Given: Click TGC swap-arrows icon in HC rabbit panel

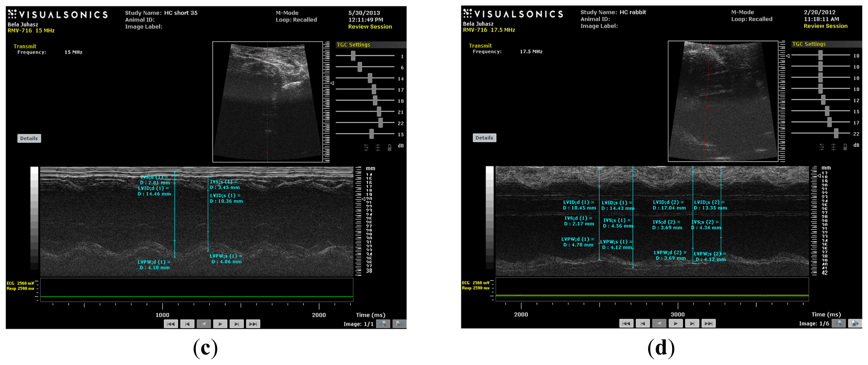Looking at the screenshot, I should click(821, 147).
